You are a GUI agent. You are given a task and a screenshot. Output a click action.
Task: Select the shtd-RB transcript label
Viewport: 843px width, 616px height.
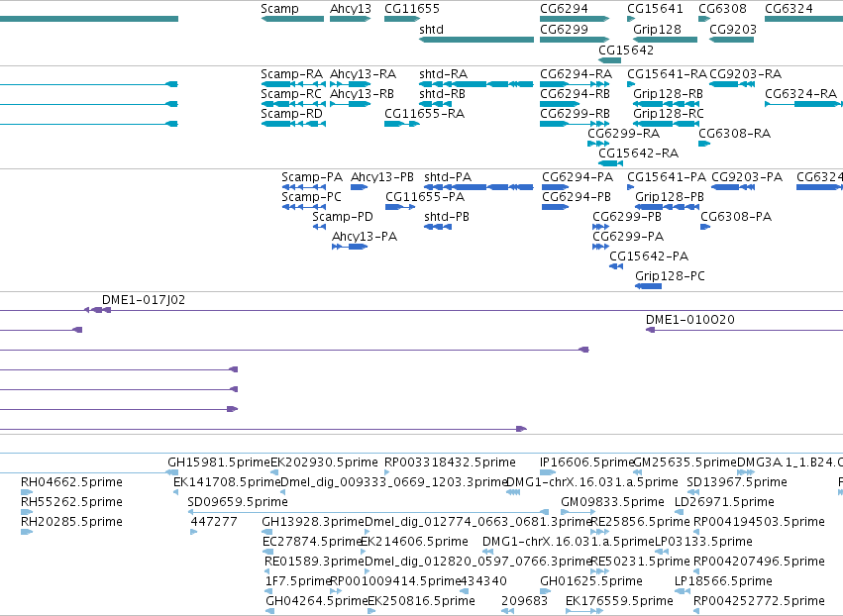tap(443, 93)
